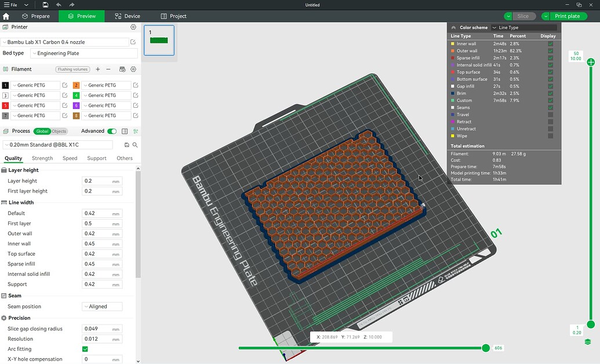This screenshot has height=364, width=600.
Task: Click the Home icon in top bar
Action: coord(6,16)
